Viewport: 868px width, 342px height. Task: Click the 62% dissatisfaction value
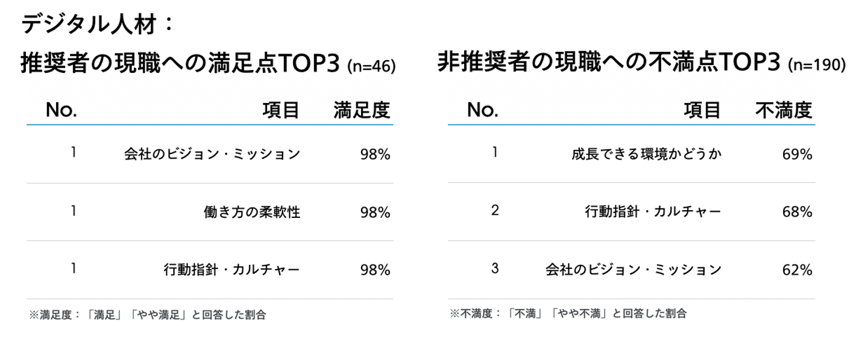pyautogui.click(x=797, y=270)
